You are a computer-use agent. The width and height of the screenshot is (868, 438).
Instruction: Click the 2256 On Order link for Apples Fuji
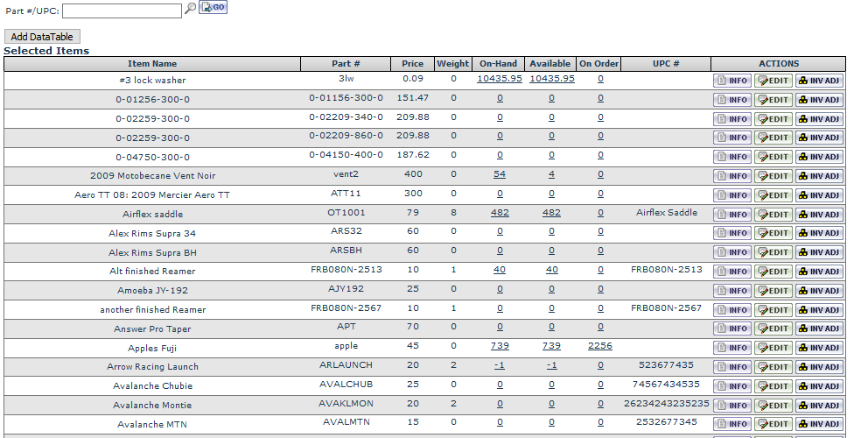click(x=599, y=346)
